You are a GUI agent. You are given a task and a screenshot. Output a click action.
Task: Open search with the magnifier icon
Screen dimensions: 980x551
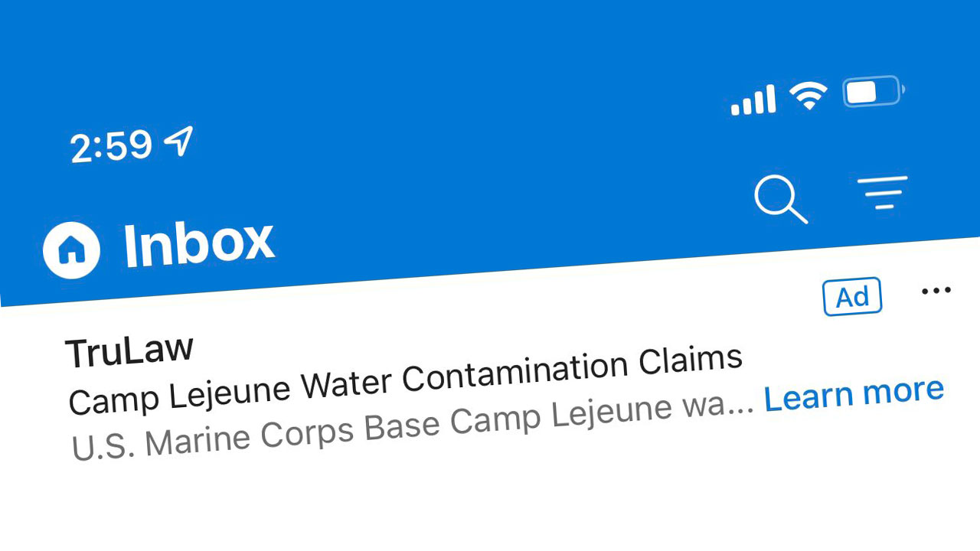pos(781,200)
